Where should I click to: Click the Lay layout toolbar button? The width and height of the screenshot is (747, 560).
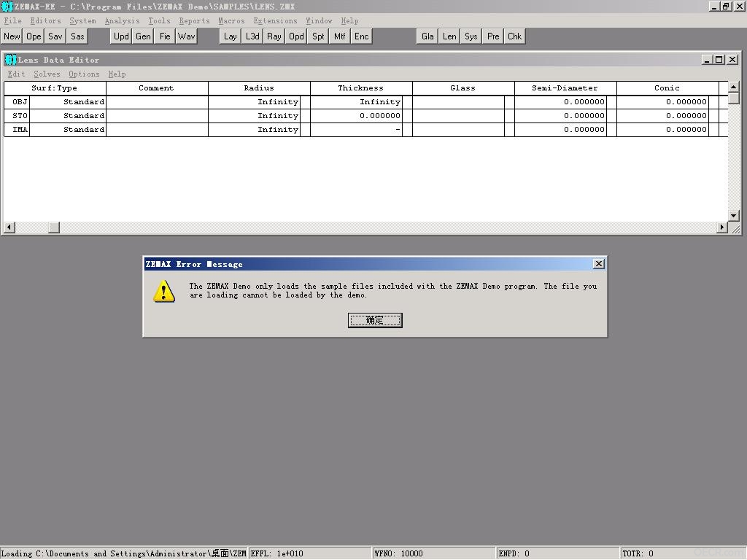(230, 36)
